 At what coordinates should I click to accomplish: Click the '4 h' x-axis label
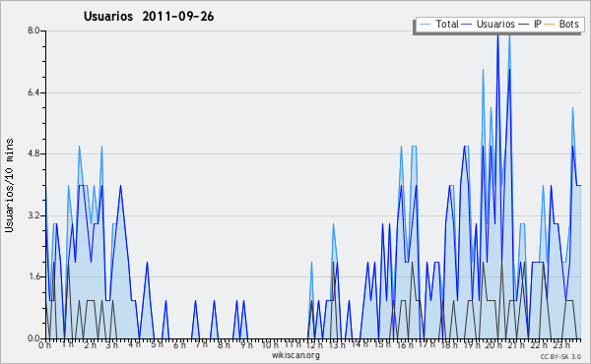pos(135,345)
